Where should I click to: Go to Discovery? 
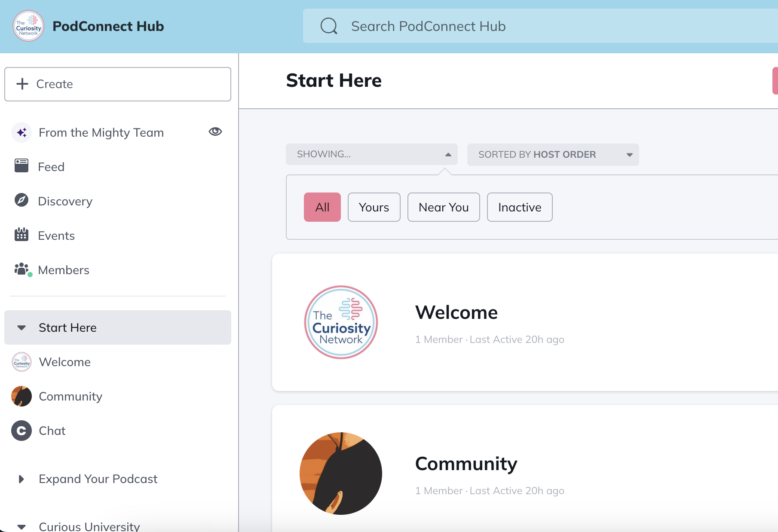(65, 201)
